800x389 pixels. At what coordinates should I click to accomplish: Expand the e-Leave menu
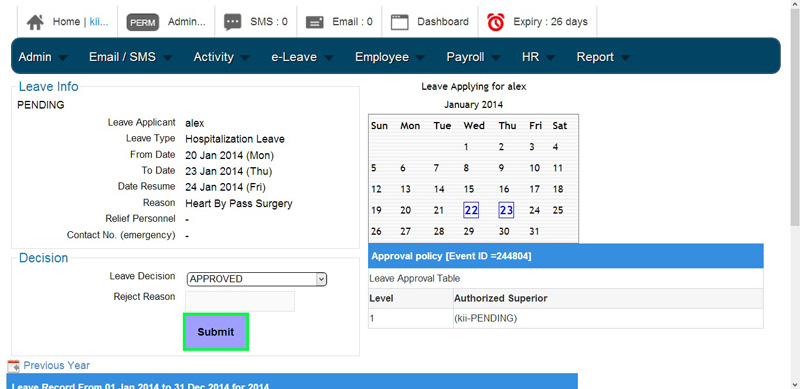pyautogui.click(x=302, y=57)
